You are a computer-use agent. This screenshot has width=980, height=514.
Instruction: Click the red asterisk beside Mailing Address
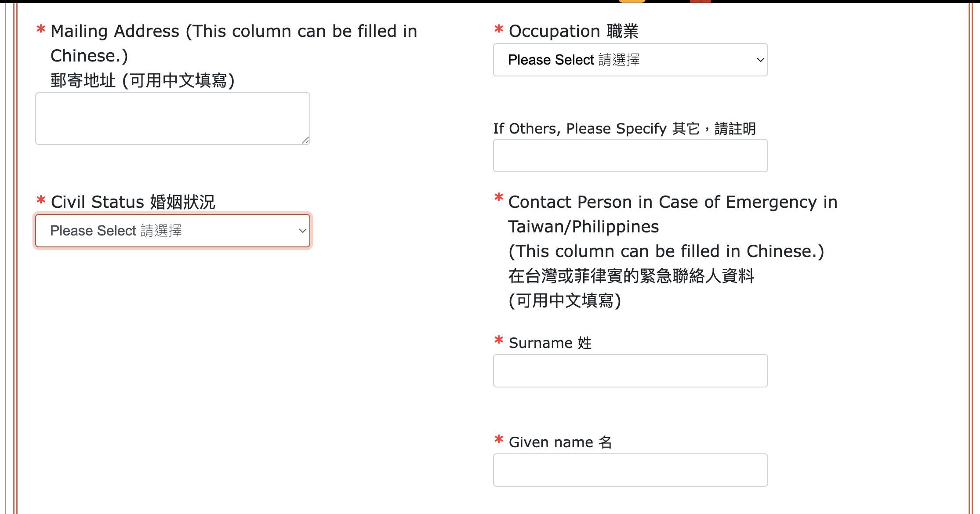click(x=41, y=30)
